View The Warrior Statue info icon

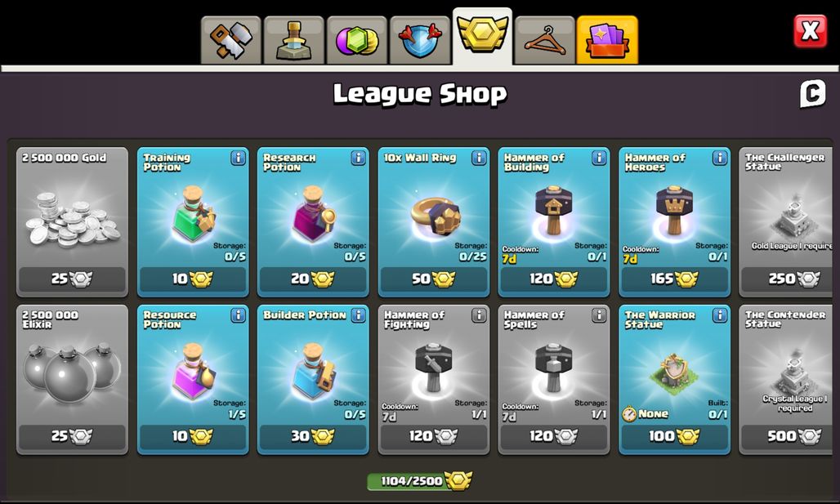coord(719,315)
